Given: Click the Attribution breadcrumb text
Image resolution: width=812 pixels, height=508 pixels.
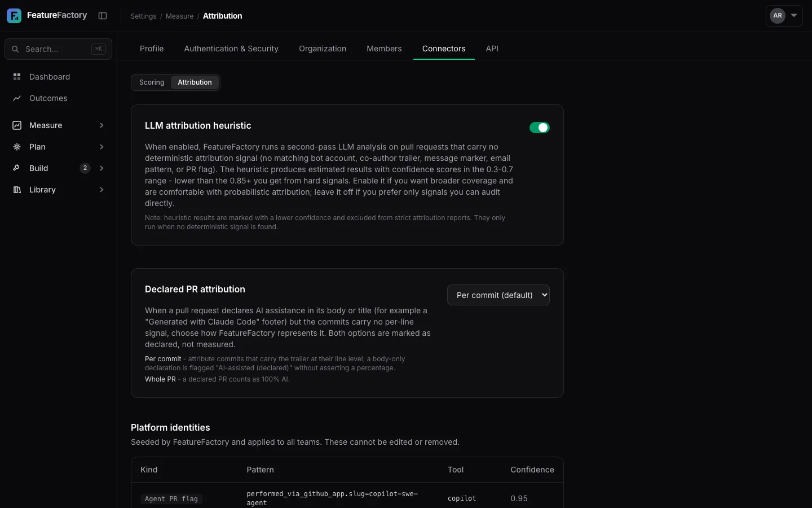Looking at the screenshot, I should pyautogui.click(x=222, y=16).
